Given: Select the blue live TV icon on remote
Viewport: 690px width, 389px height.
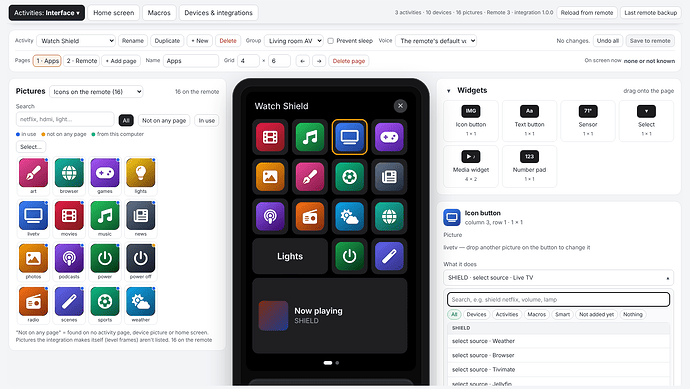Looking at the screenshot, I should (x=349, y=137).
